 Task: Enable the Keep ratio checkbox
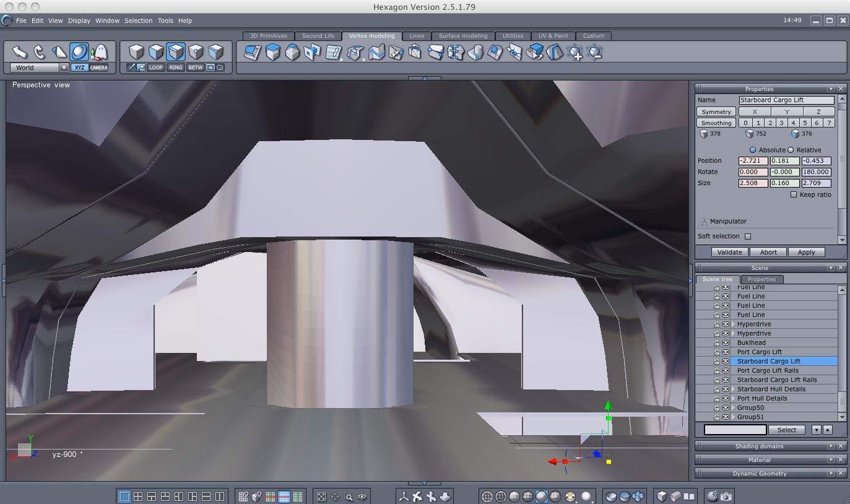[794, 194]
